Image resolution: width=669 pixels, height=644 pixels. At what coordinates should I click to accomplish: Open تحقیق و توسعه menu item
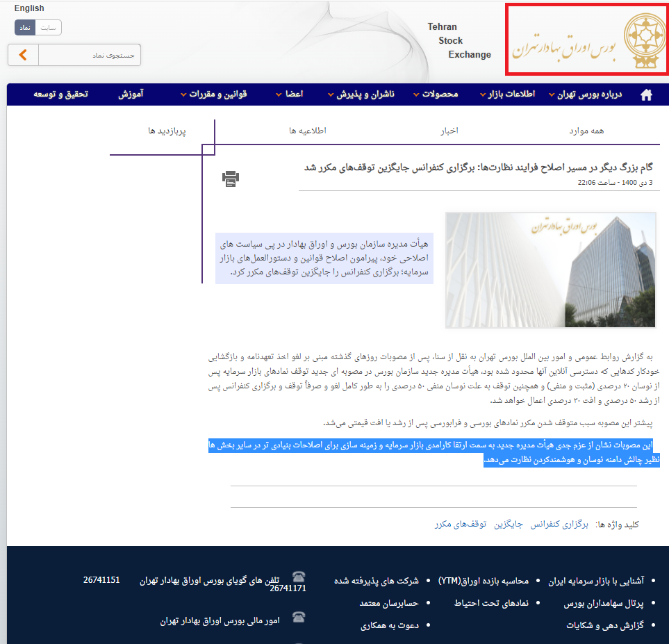[61, 94]
